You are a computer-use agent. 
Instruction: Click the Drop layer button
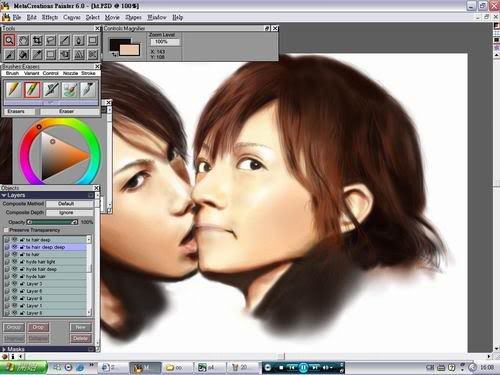pos(38,327)
